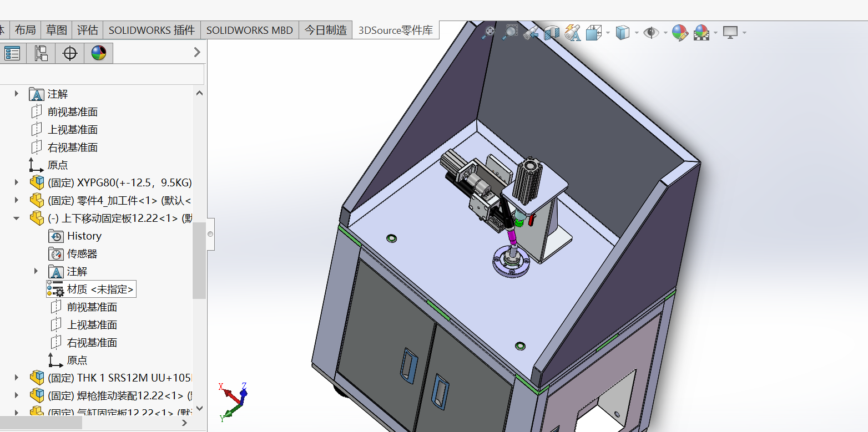
Task: Open Dynamic Annotation Views tool
Action: tap(572, 33)
